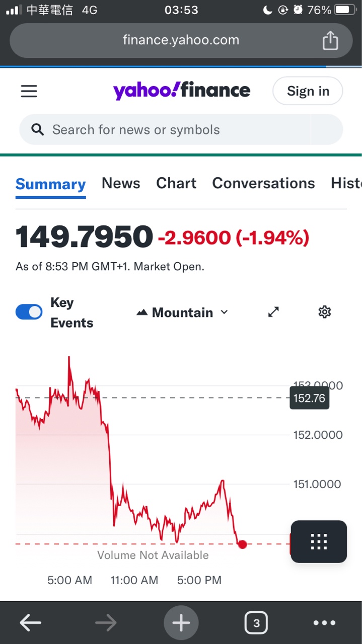Image resolution: width=362 pixels, height=644 pixels.
Task: Open the Chart tab
Action: click(x=176, y=183)
